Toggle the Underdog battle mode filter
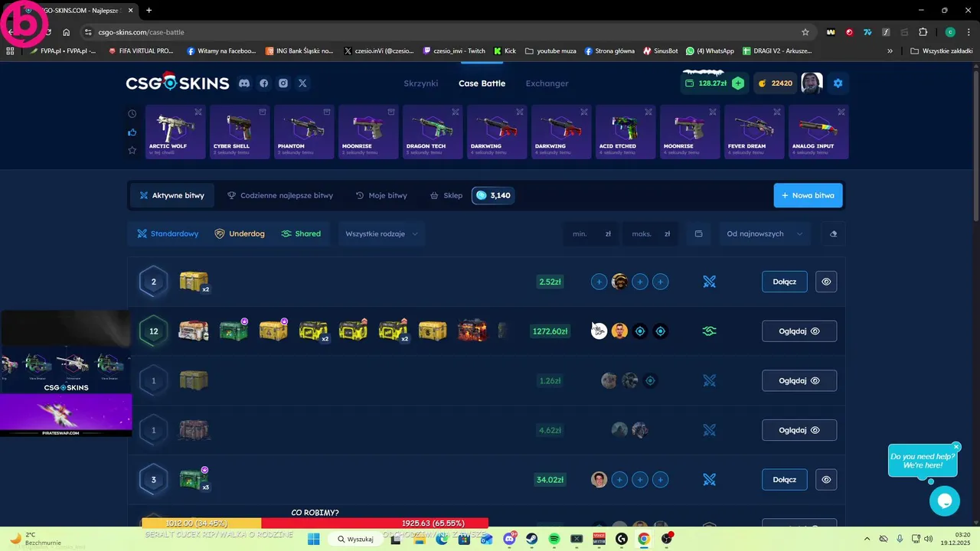Screen dimensions: 980x551 (240, 233)
